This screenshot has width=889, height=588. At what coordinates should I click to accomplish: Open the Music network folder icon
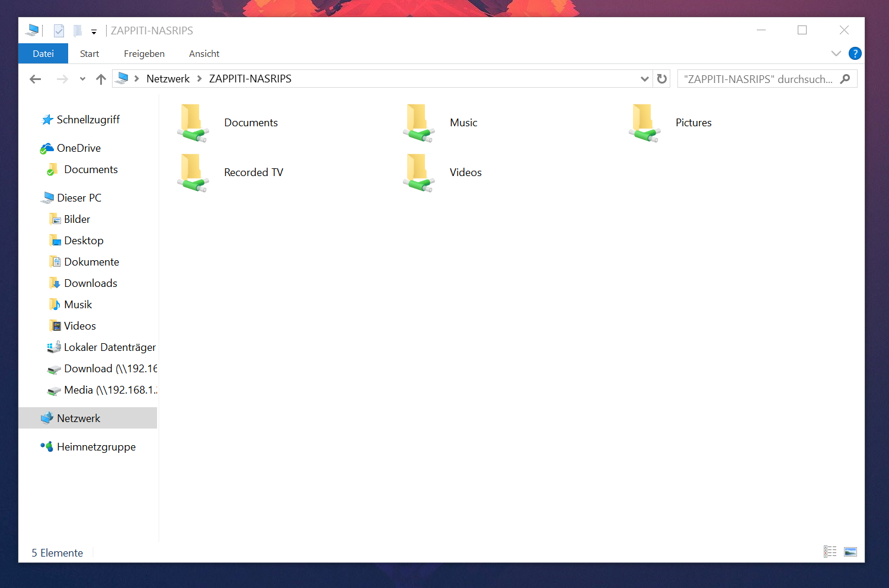click(x=418, y=123)
